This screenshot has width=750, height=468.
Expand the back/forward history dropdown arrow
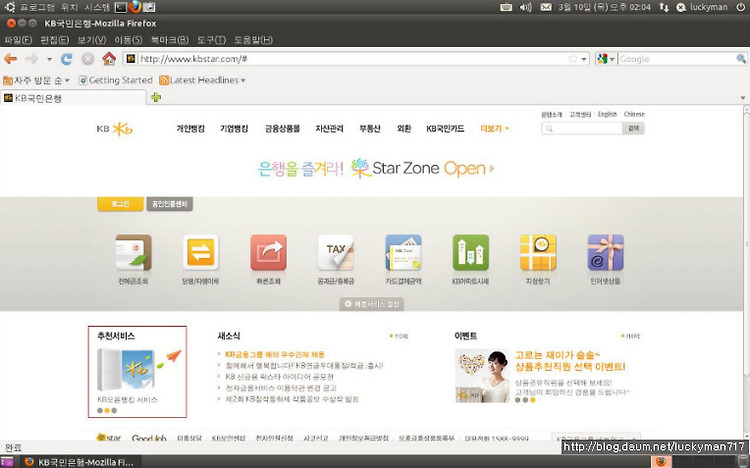pyautogui.click(x=49, y=59)
